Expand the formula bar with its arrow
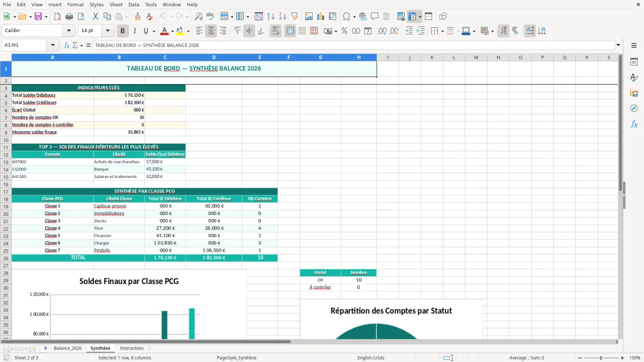The image size is (644, 362). pos(618,45)
